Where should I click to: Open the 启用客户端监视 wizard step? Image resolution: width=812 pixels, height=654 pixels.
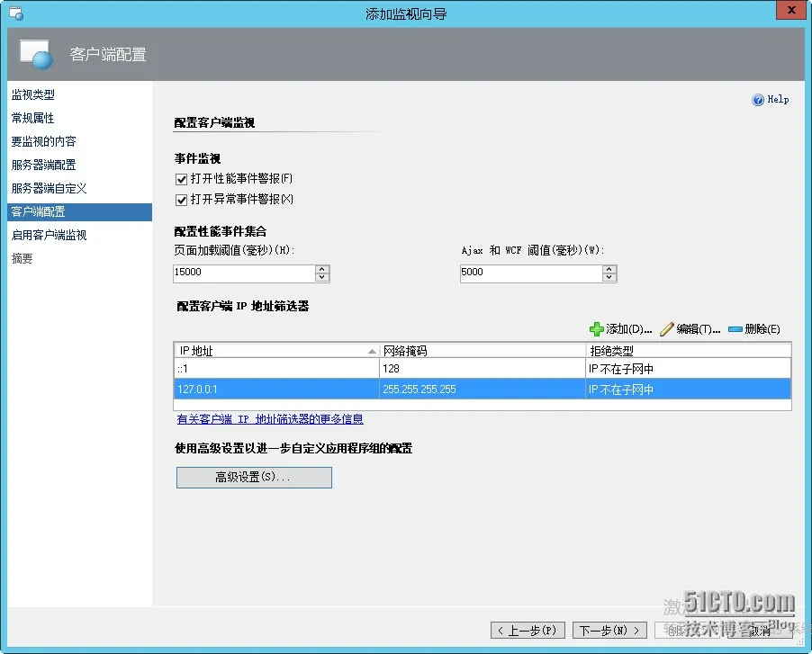click(x=50, y=236)
